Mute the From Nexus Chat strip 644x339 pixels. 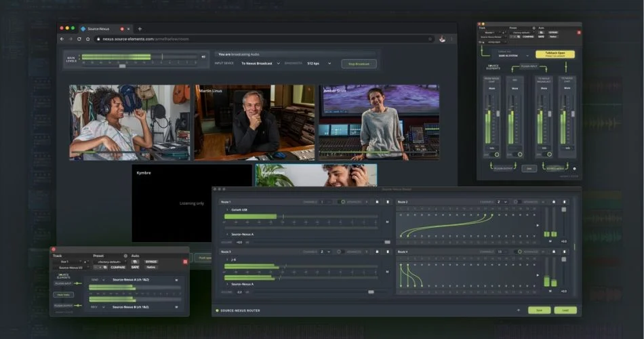[491, 88]
